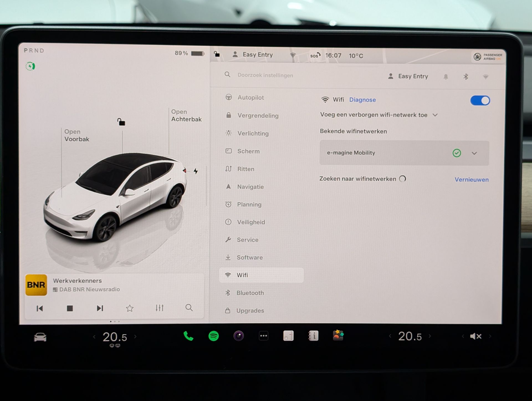
Task: Unmute the volume speaker icon
Action: point(475,336)
